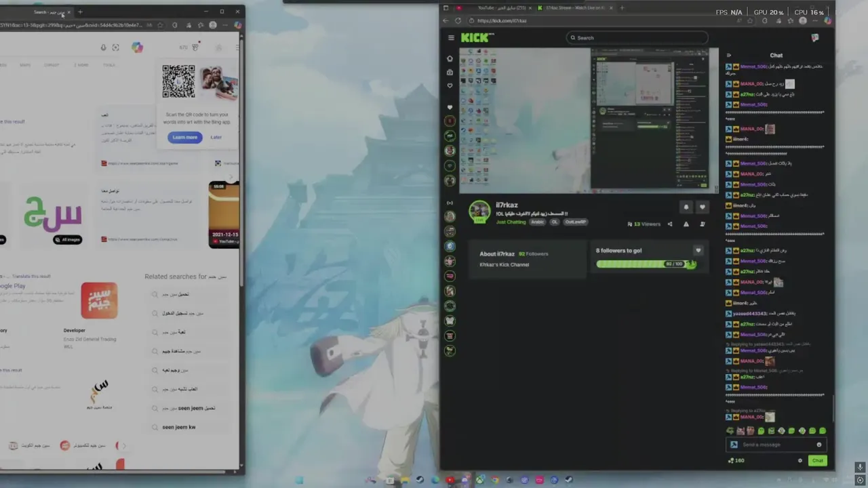Click the Learn more button in Bing popup
Viewport: 868px width, 488px height.
pyautogui.click(x=184, y=137)
